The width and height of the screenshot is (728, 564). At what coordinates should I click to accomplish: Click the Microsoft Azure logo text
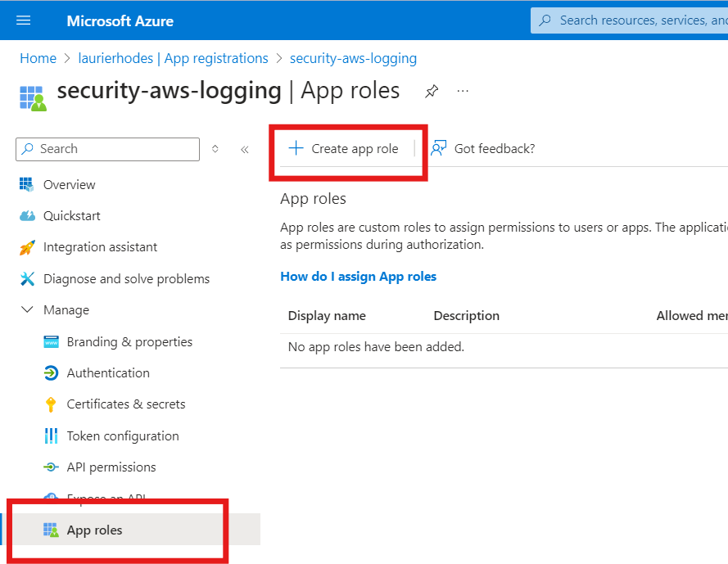pos(120,21)
